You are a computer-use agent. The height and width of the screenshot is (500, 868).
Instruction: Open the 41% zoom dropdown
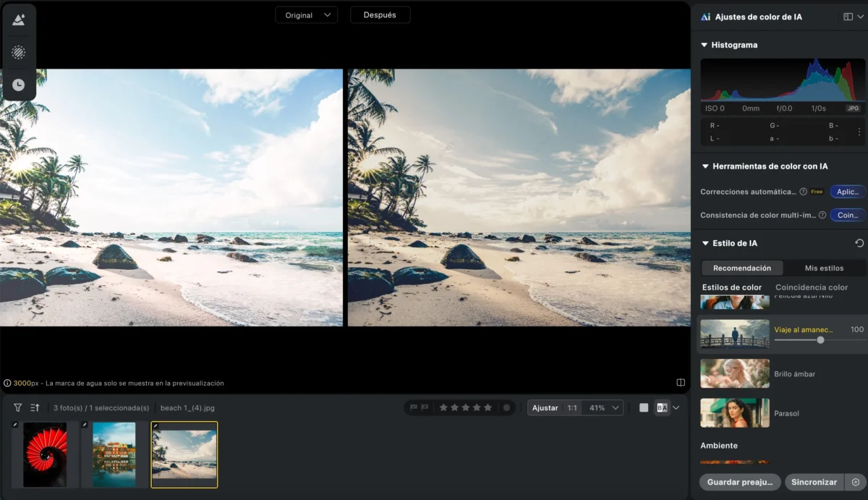coord(603,407)
